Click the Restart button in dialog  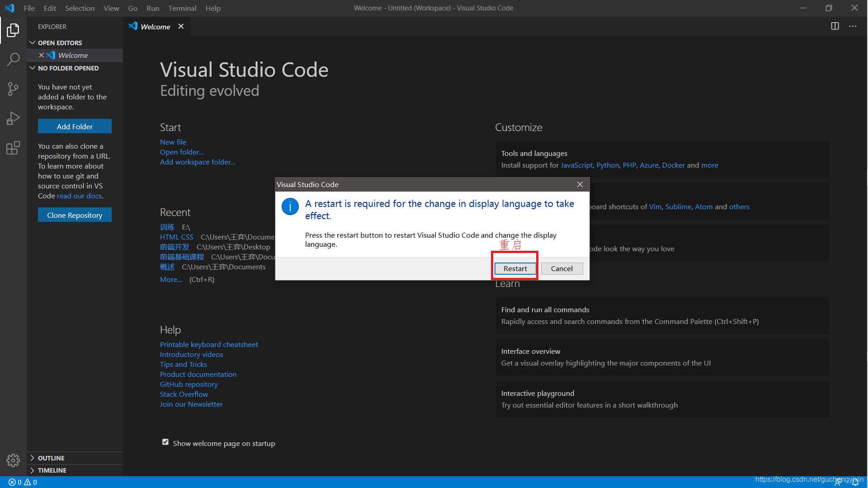tap(515, 268)
